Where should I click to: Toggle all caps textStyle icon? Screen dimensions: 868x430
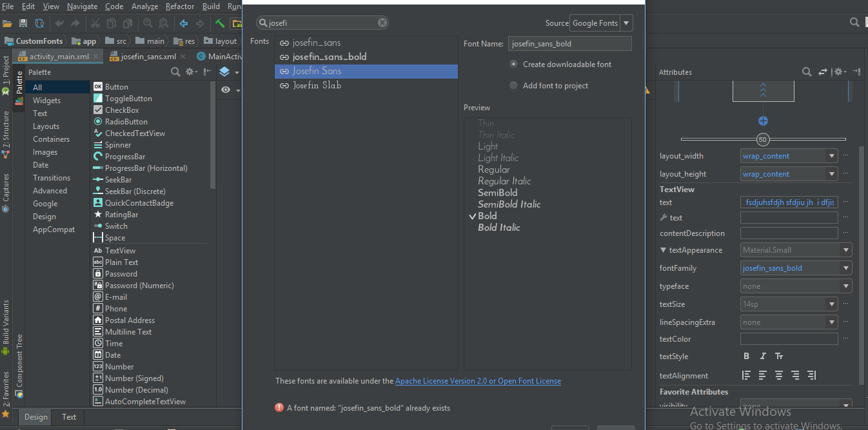(x=779, y=357)
